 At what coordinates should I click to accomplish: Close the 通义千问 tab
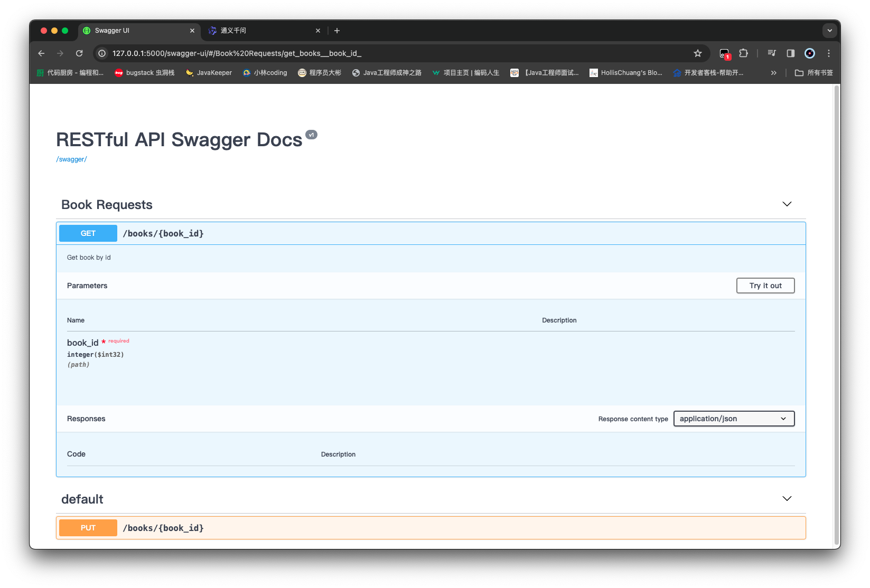318,31
